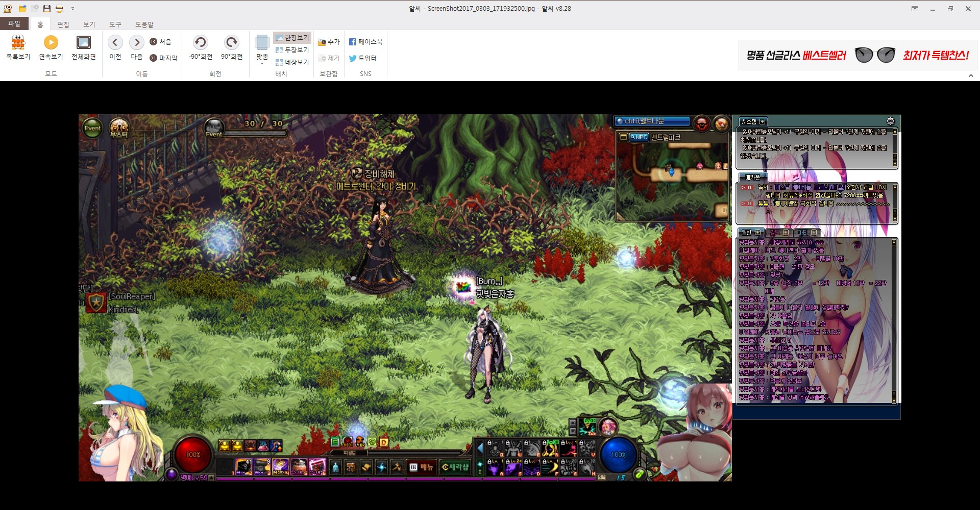This screenshot has width=980, height=510.
Task: Click the treasure chest inventory hotbar icon
Action: click(x=351, y=467)
